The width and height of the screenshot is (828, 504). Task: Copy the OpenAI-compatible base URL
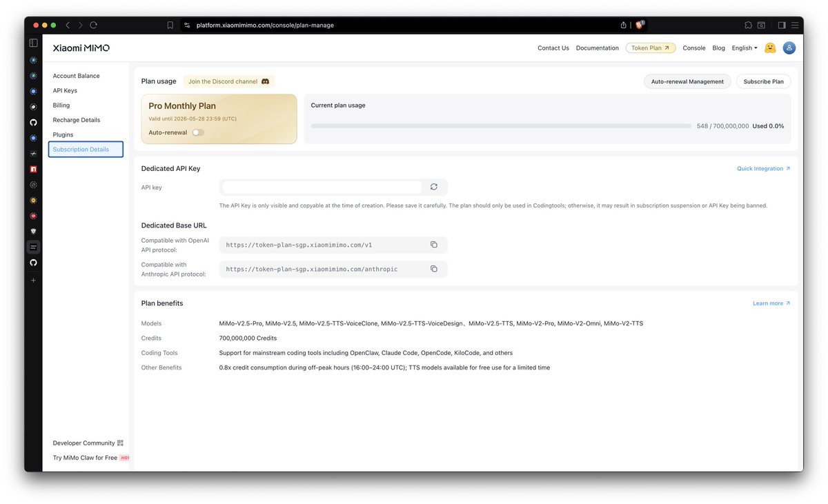tap(434, 245)
